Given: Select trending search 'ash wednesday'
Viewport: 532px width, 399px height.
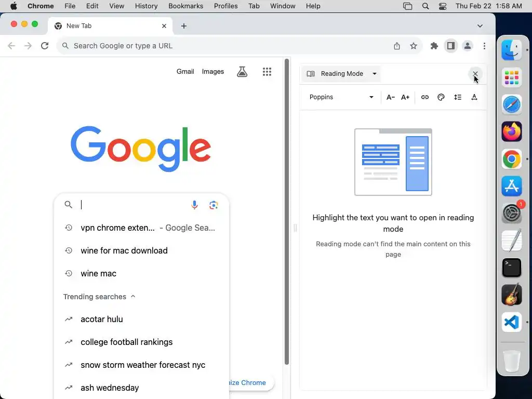Looking at the screenshot, I should point(141,388).
